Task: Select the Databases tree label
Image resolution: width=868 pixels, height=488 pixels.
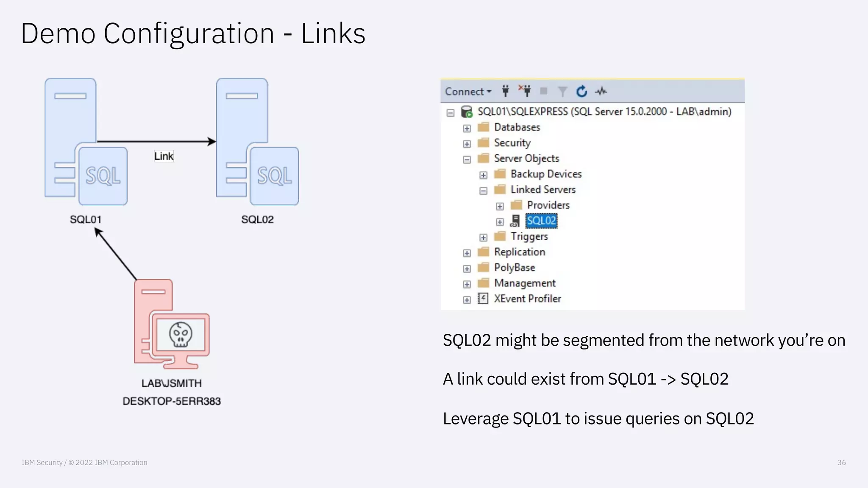Action: click(517, 127)
